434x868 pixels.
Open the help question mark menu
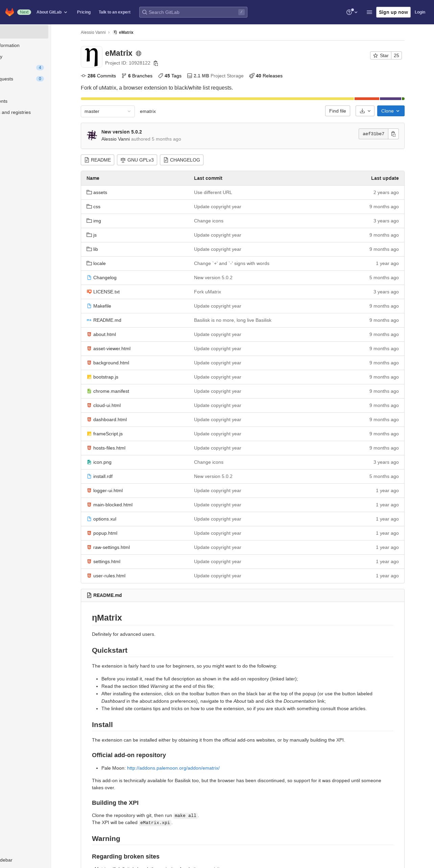tap(352, 12)
